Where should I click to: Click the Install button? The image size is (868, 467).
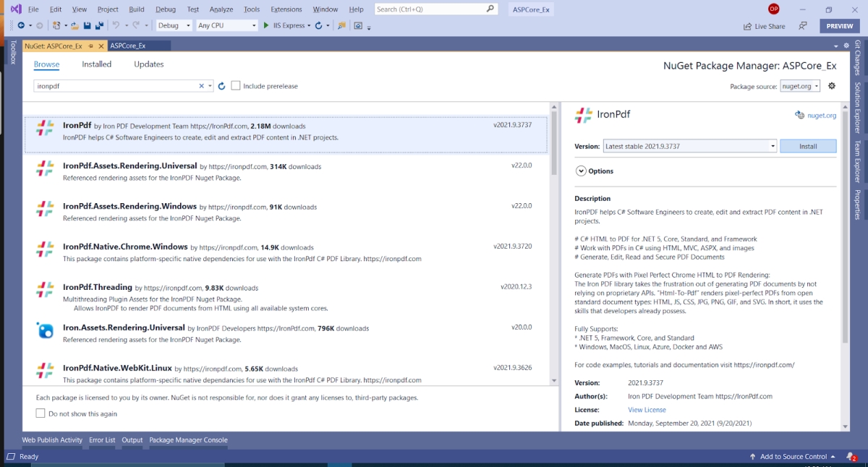pyautogui.click(x=808, y=146)
